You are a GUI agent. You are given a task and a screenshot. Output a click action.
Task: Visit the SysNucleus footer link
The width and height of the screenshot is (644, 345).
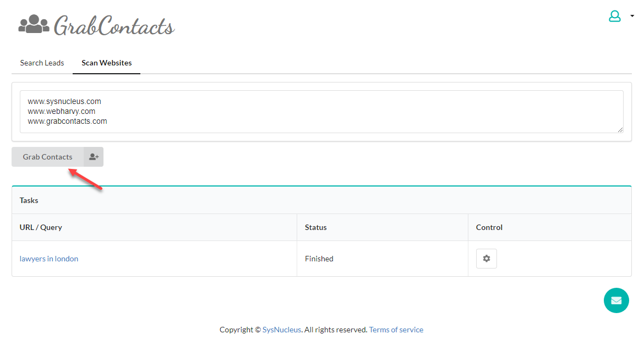282,330
